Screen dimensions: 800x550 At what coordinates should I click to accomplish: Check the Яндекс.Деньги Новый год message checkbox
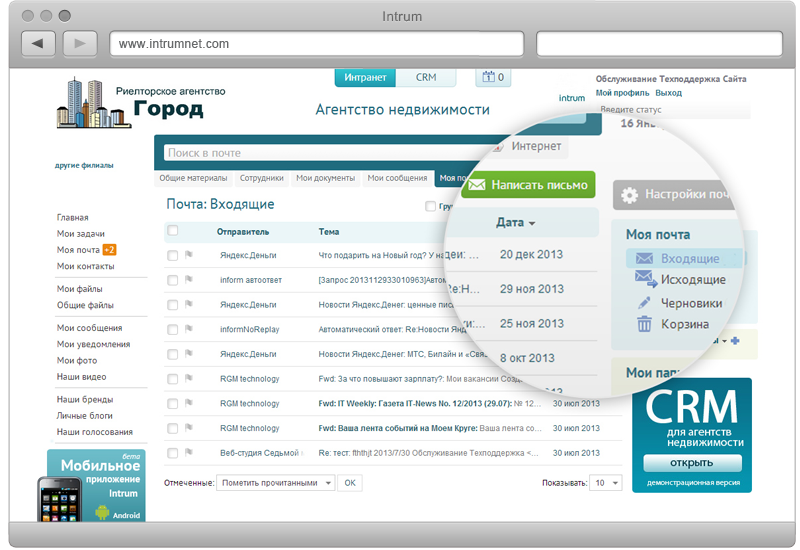173,255
